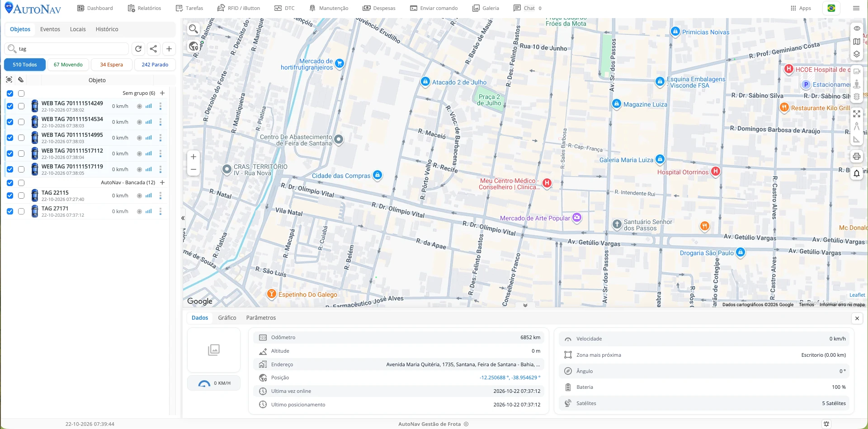This screenshot has width=868, height=429.
Task: Check follow box for WEB TAG 701111514249
Action: point(21,107)
